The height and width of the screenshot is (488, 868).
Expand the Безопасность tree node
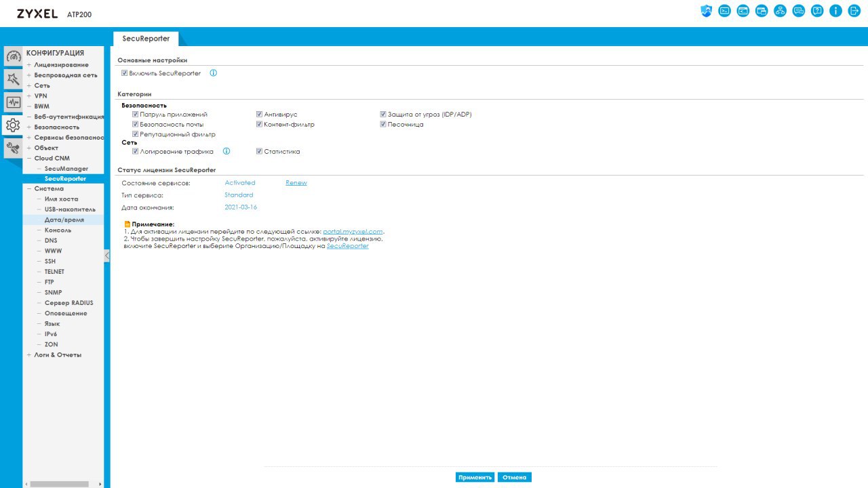[x=28, y=127]
